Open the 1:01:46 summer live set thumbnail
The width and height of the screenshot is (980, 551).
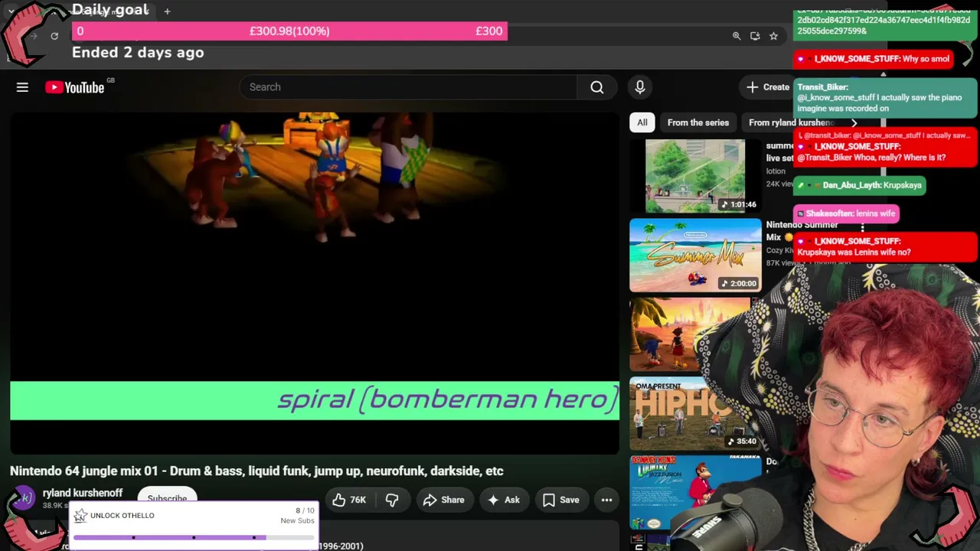(x=695, y=176)
